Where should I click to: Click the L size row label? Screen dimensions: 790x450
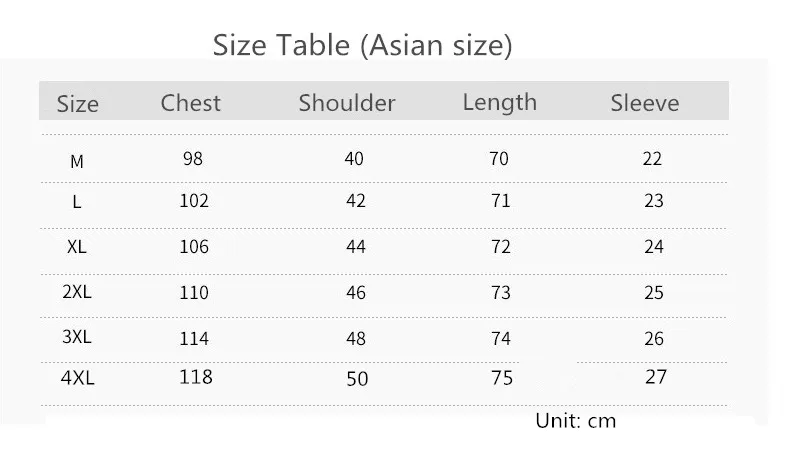pos(77,202)
